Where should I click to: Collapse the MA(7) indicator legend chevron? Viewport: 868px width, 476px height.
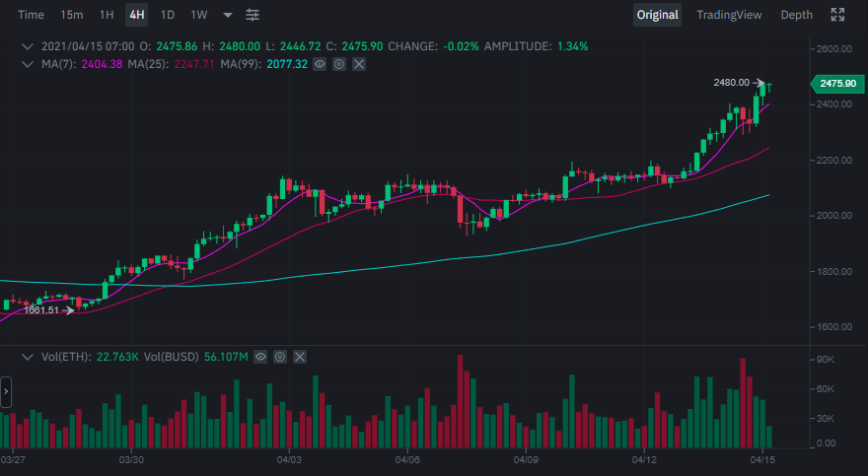(27, 64)
